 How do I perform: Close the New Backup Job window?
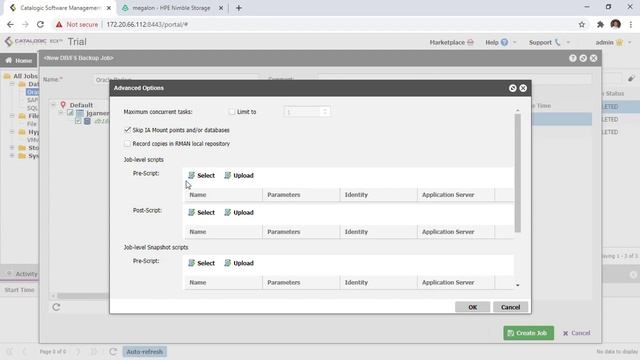pos(593,58)
